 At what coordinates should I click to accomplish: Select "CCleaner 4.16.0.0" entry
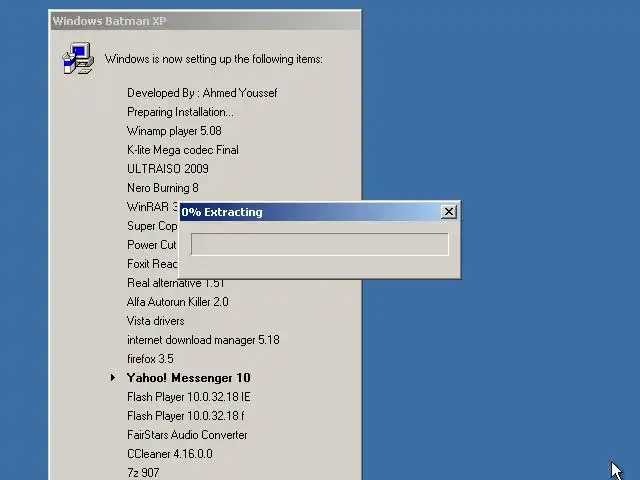click(170, 453)
